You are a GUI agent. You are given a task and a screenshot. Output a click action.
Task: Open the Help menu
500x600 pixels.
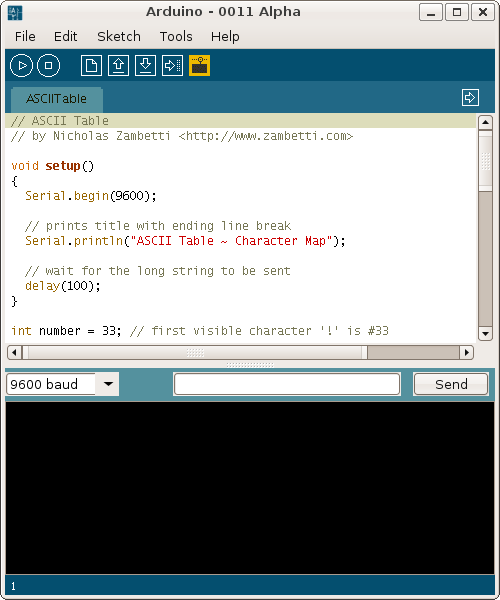[x=225, y=36]
